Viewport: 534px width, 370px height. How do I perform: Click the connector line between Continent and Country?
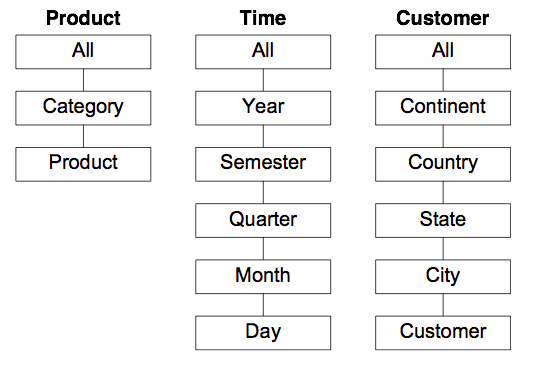[443, 136]
